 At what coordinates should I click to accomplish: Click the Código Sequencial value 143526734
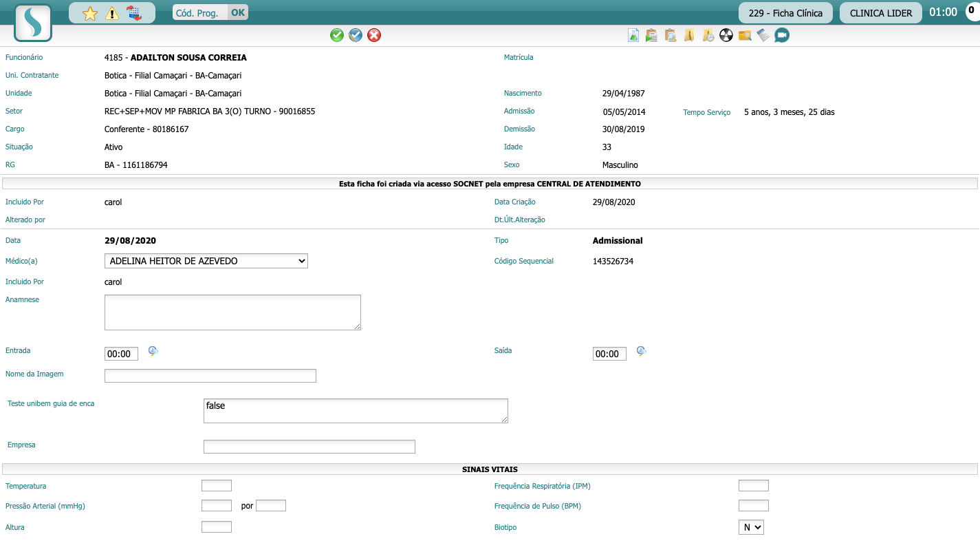click(613, 262)
